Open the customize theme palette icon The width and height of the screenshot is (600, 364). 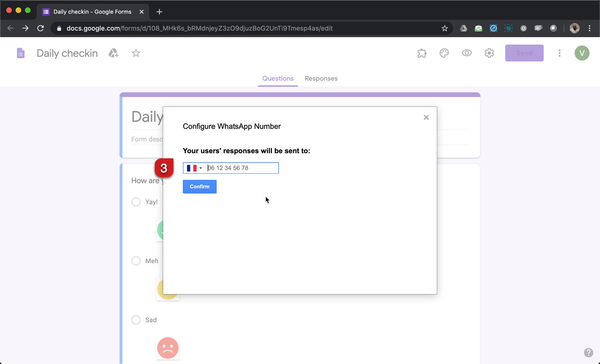(x=444, y=53)
